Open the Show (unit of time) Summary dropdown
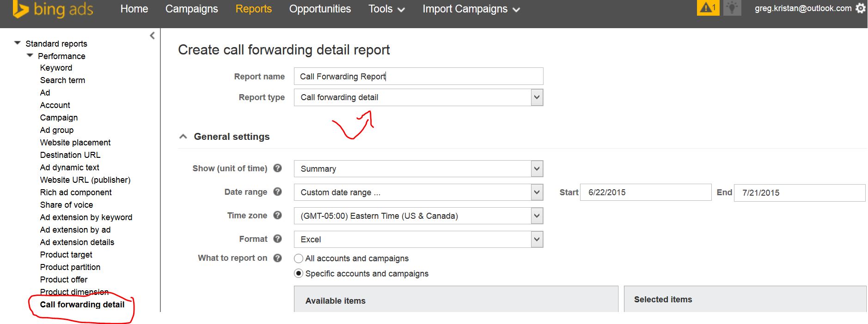Viewport: 868px width, 324px height. [x=418, y=169]
